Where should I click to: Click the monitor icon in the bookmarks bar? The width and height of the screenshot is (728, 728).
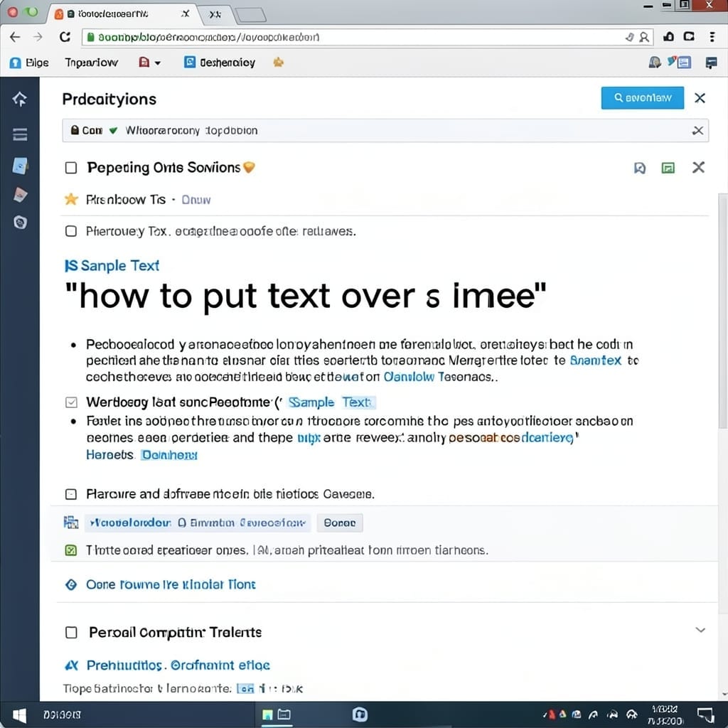pos(711,63)
